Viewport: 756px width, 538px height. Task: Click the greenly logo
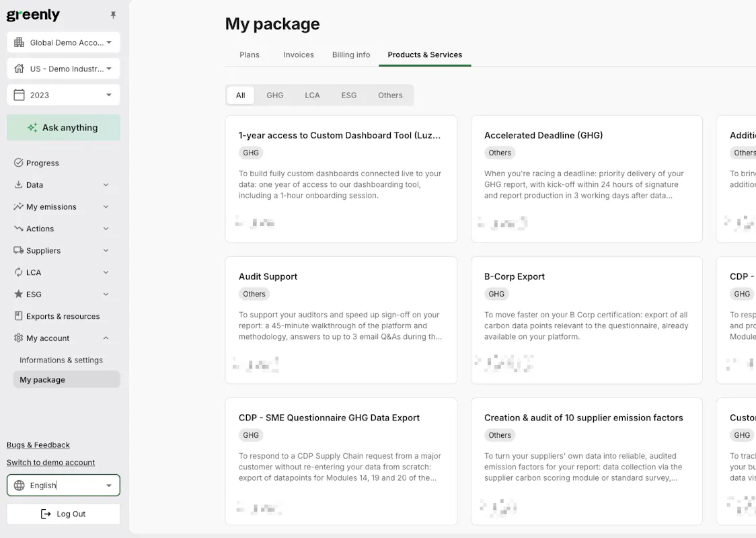click(x=33, y=15)
